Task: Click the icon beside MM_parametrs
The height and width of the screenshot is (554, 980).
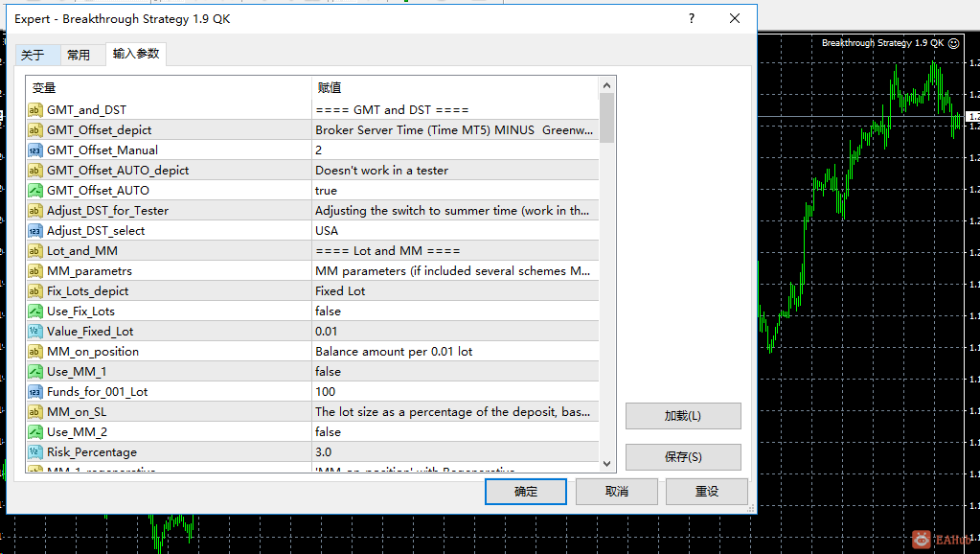Action: click(x=35, y=270)
